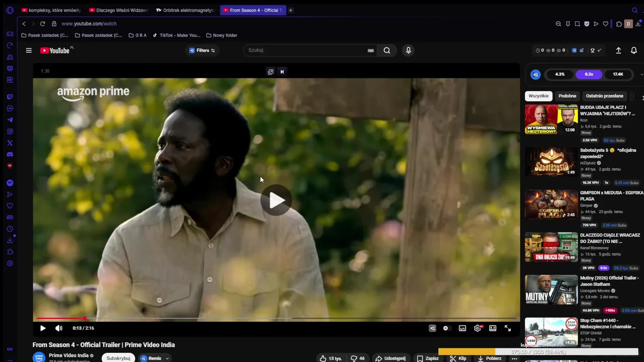Toggle subtitles on the player
The height and width of the screenshot is (362, 644).
pyautogui.click(x=462, y=328)
